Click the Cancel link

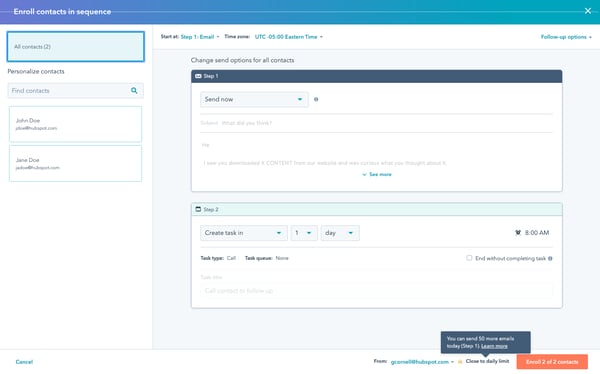[x=24, y=362]
